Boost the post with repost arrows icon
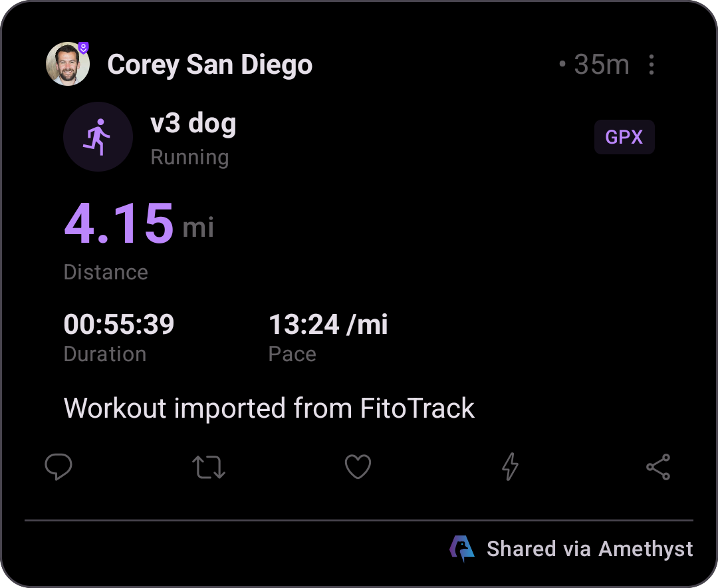The height and width of the screenshot is (588, 718). [208, 467]
